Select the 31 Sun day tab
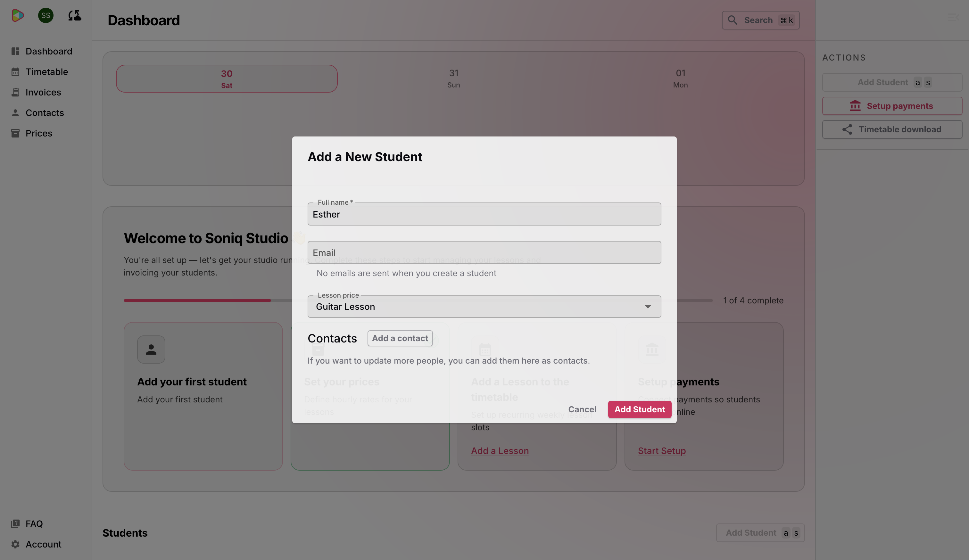The image size is (969, 560). click(454, 79)
